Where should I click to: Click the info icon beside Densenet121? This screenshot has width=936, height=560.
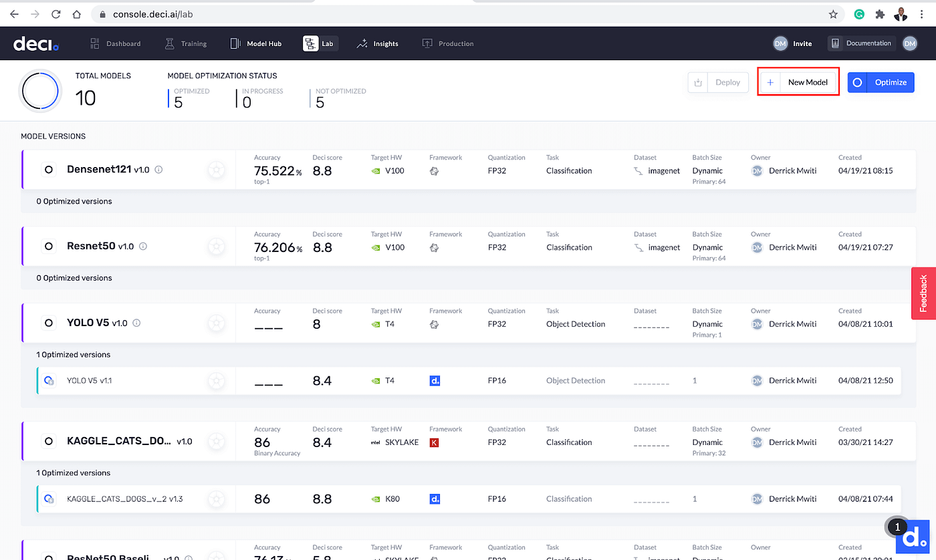coord(158,170)
